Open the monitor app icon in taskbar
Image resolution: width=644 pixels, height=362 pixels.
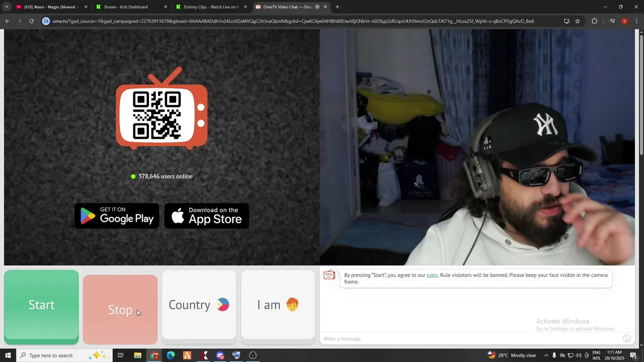(236, 355)
